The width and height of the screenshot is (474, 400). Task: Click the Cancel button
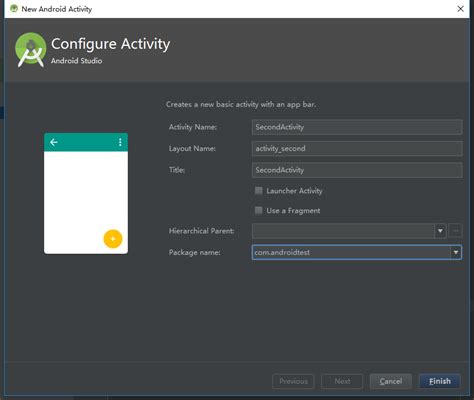point(391,381)
